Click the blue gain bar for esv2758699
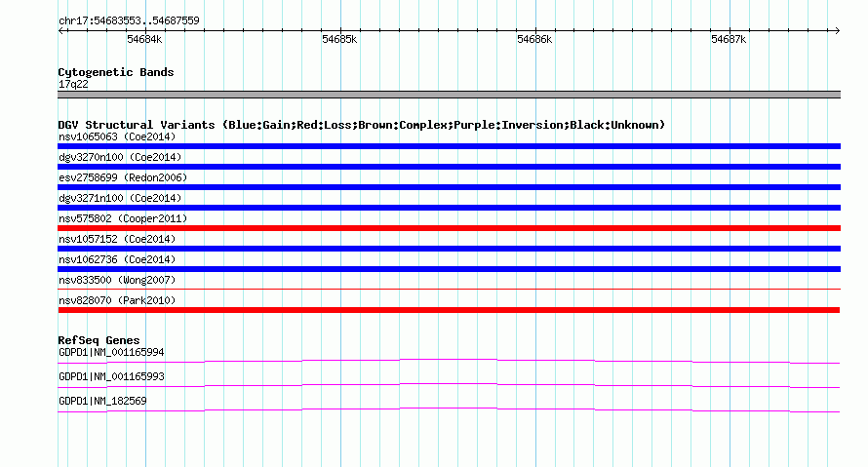This screenshot has width=868, height=467. click(x=449, y=187)
